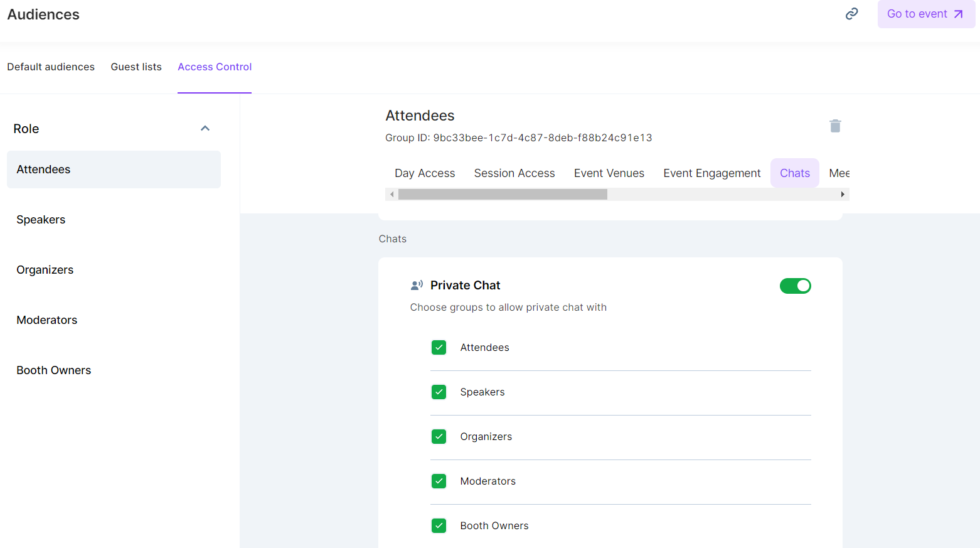The image size is (980, 548).
Task: Select the Session Access tab
Action: pos(514,173)
